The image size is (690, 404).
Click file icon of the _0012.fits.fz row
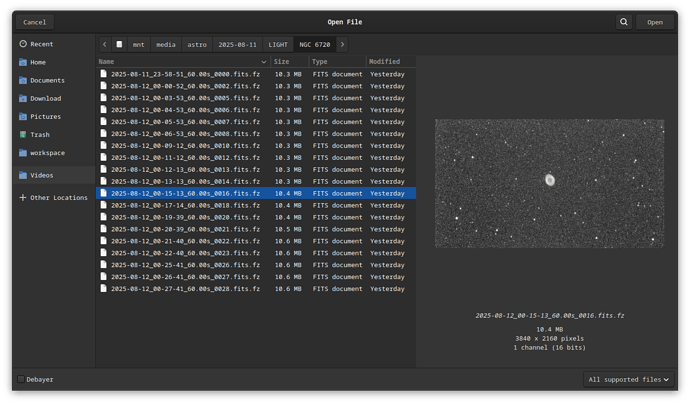pyautogui.click(x=103, y=157)
